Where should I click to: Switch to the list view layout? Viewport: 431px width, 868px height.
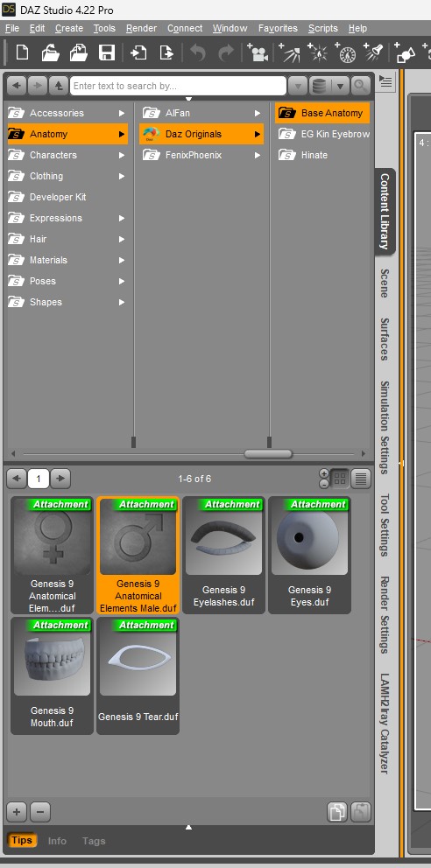click(361, 479)
